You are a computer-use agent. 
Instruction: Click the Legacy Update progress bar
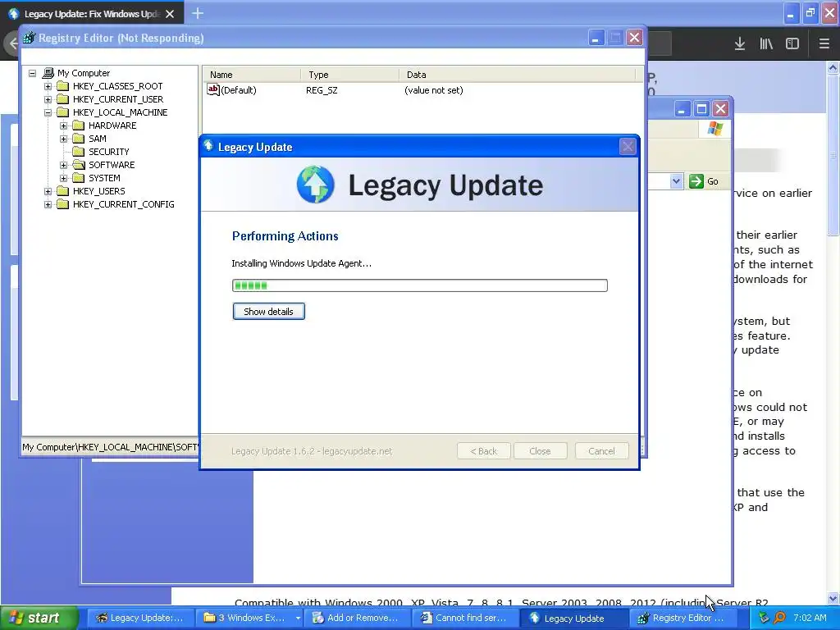[x=419, y=285]
